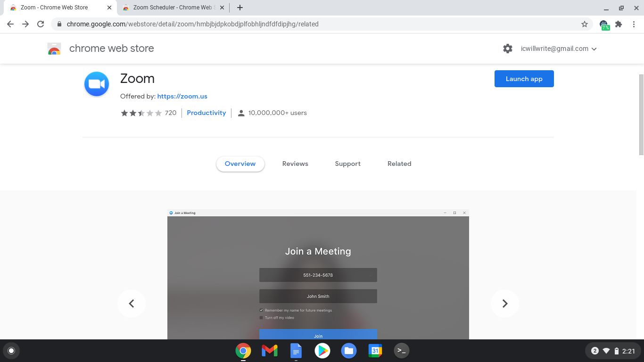Click the notification count badge 2
Screen dimensions: 644x362
click(595, 351)
